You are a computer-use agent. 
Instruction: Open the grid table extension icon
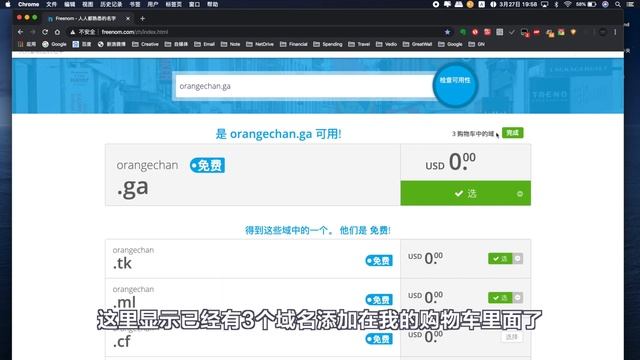[500, 32]
